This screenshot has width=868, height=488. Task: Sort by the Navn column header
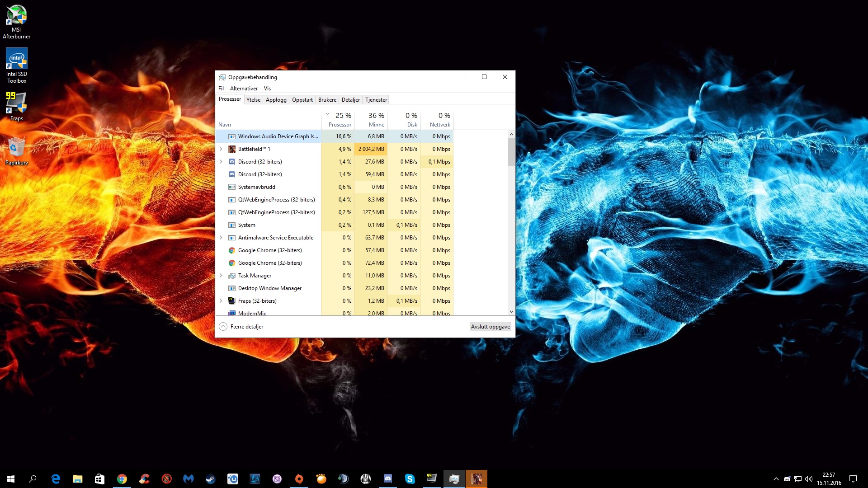click(x=269, y=120)
